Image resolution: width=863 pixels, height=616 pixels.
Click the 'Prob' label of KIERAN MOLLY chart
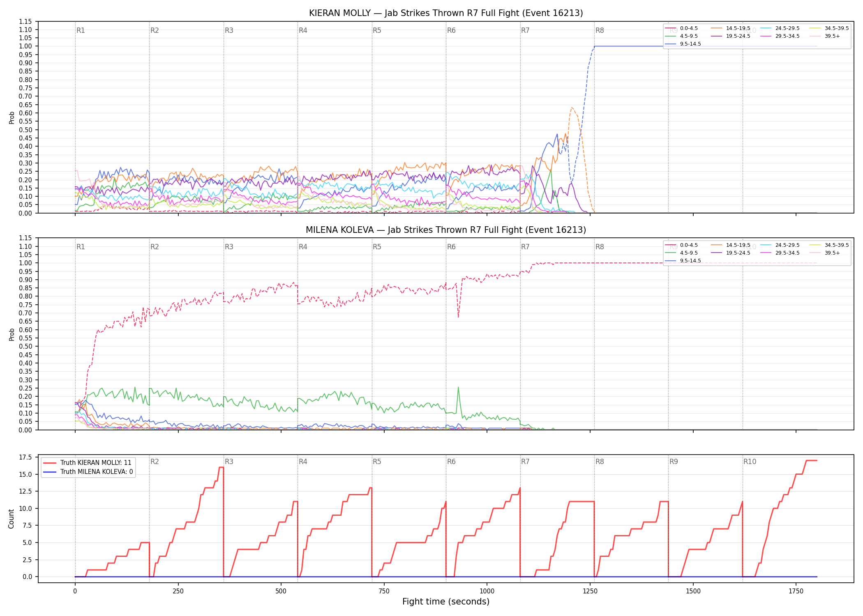(x=12, y=117)
